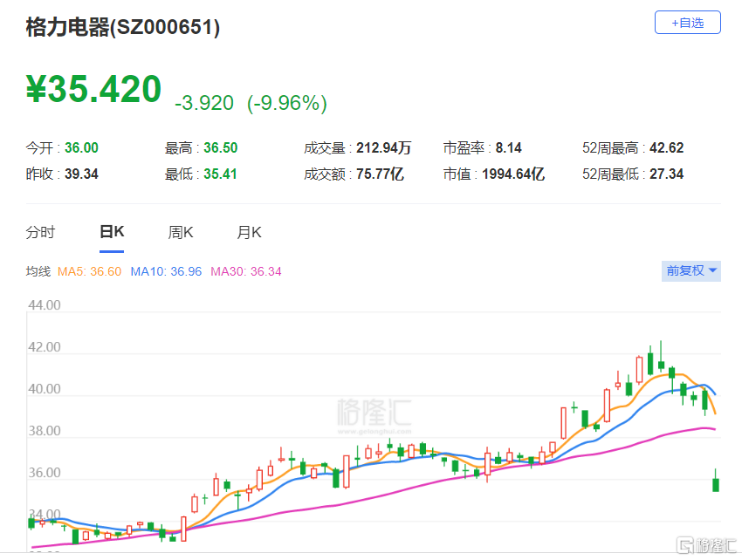
Task: Click 36.00 axis label on chart
Action: 45,473
